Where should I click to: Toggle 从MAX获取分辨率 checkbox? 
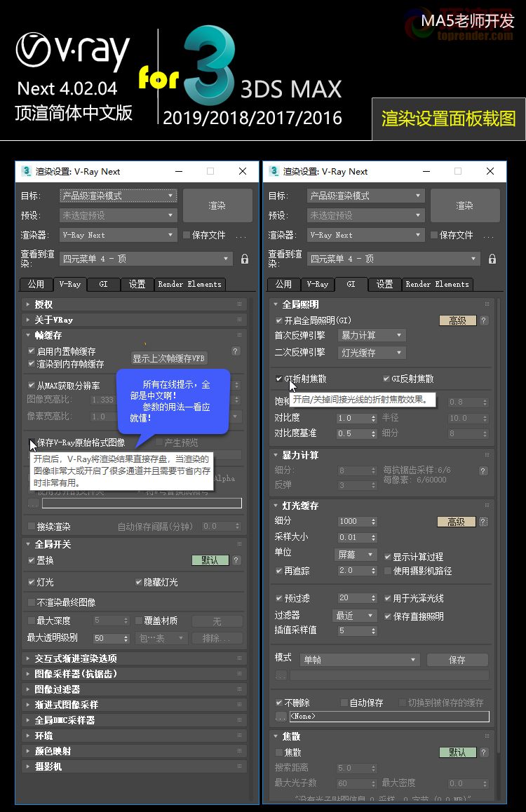[x=32, y=385]
